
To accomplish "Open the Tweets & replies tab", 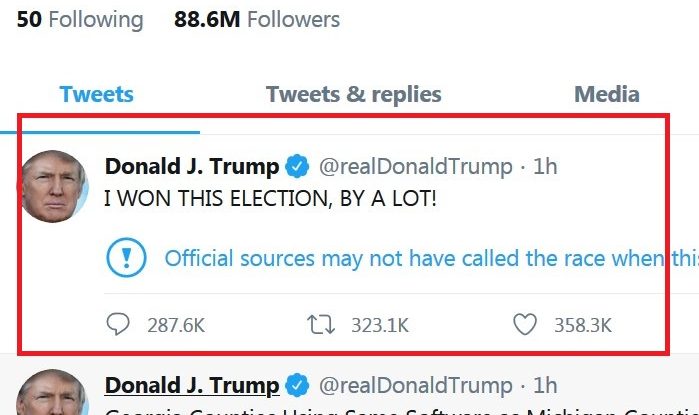I will pyautogui.click(x=353, y=95).
